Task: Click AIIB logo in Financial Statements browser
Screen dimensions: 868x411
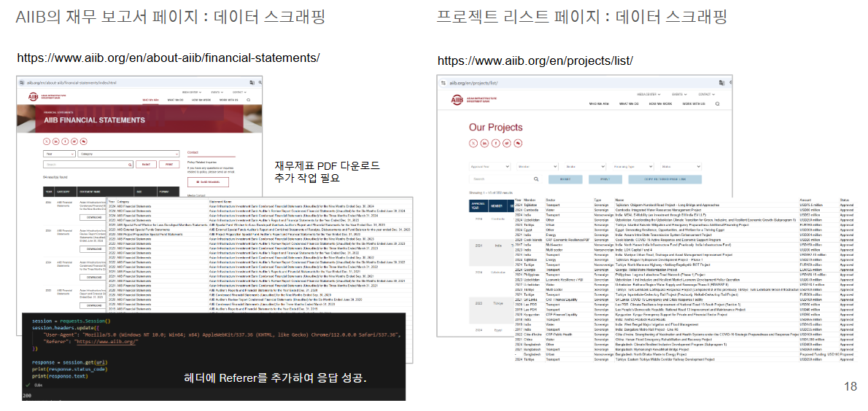Action: (47, 97)
